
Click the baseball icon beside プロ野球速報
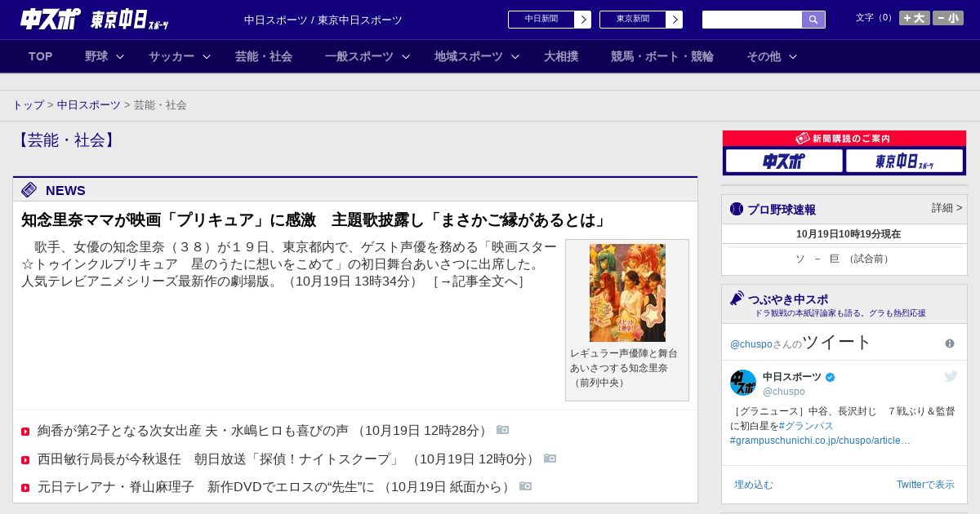tap(737, 209)
